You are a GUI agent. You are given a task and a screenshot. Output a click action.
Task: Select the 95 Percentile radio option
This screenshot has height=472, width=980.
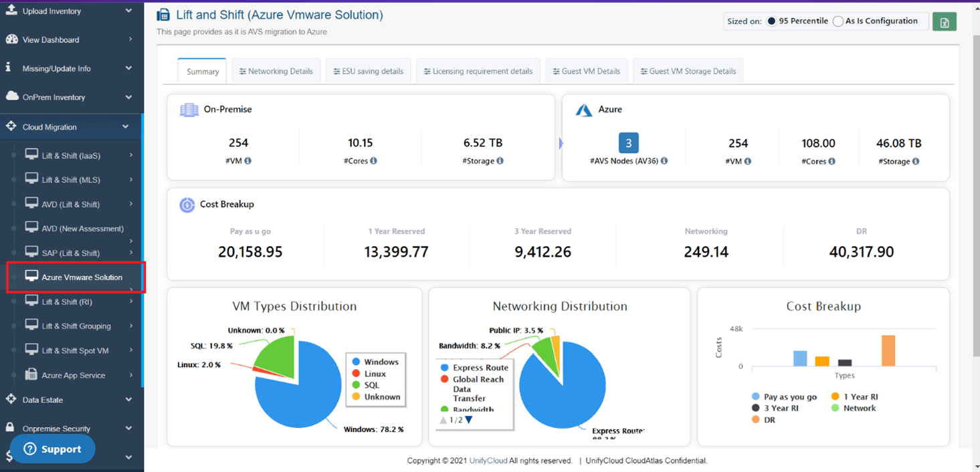pos(771,21)
